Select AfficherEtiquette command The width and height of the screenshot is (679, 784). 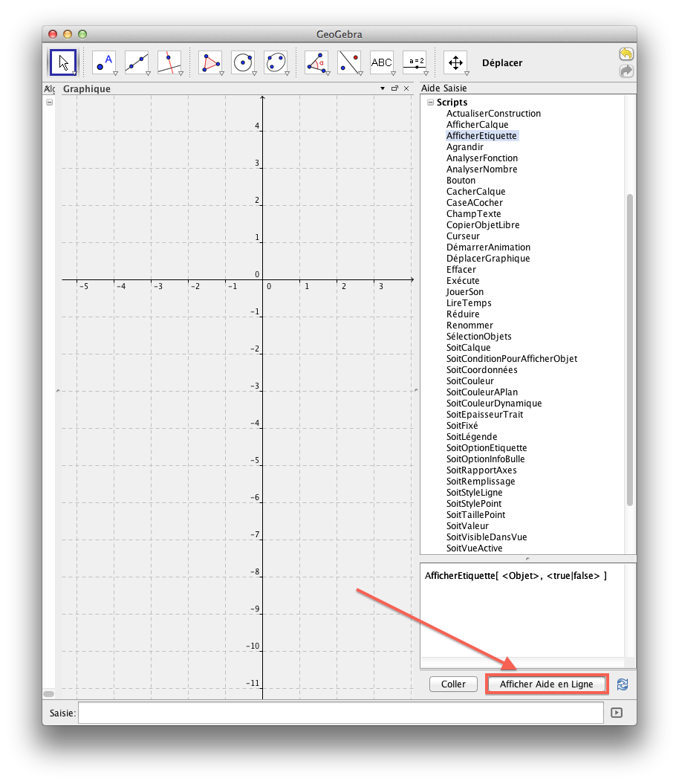coord(481,135)
